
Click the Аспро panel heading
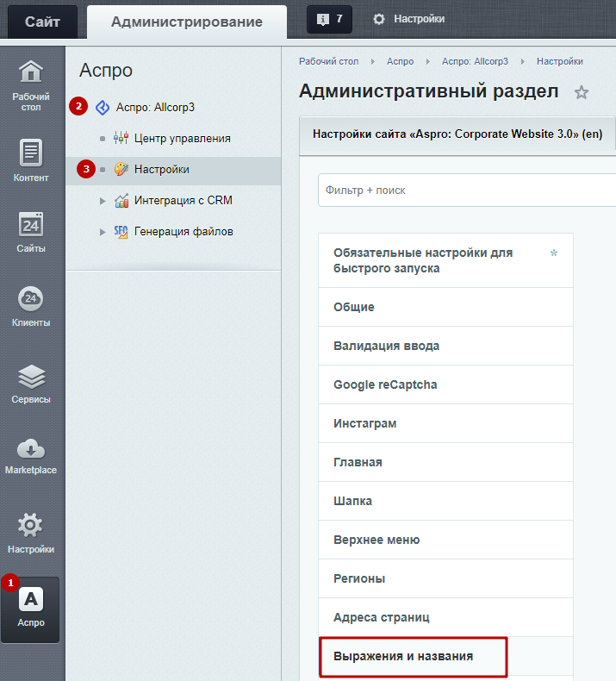[106, 71]
